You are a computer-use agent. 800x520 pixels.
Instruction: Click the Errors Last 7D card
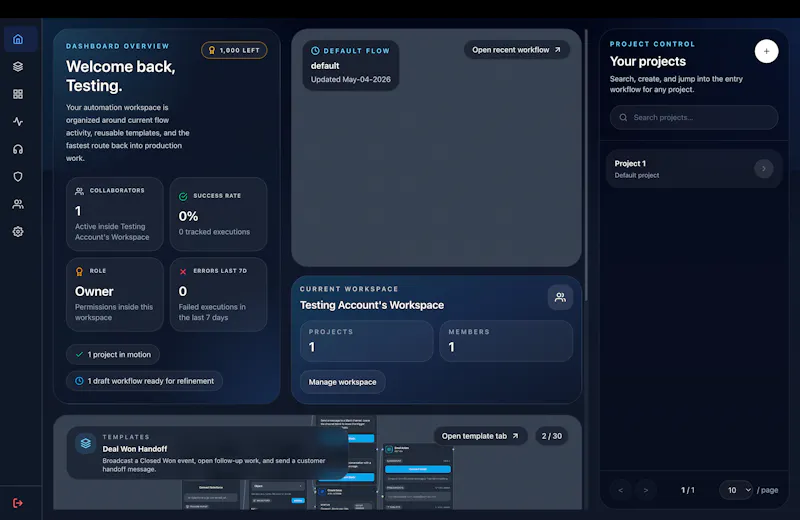pos(218,294)
